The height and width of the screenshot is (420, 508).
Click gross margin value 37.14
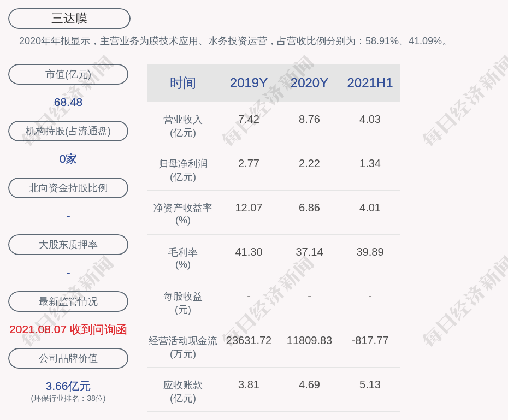309,252
